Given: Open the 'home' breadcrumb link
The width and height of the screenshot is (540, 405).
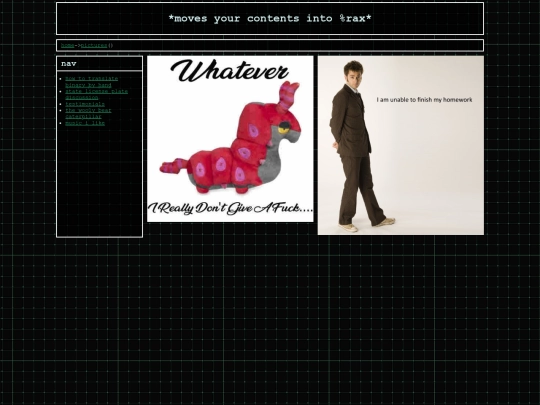Looking at the screenshot, I should (x=68, y=45).
